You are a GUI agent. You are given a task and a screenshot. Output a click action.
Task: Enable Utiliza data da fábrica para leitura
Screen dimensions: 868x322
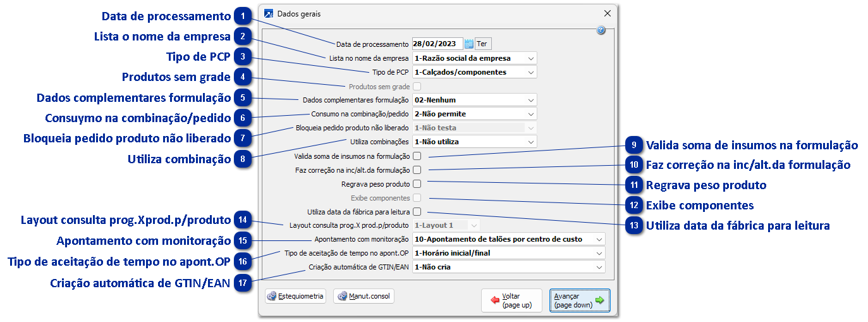417,212
